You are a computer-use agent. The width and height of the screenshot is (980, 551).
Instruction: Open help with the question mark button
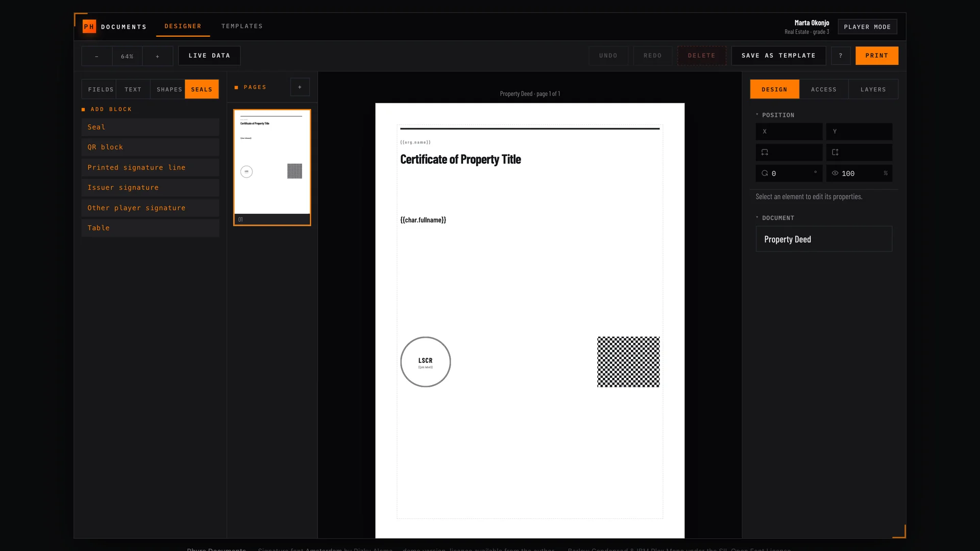[841, 56]
